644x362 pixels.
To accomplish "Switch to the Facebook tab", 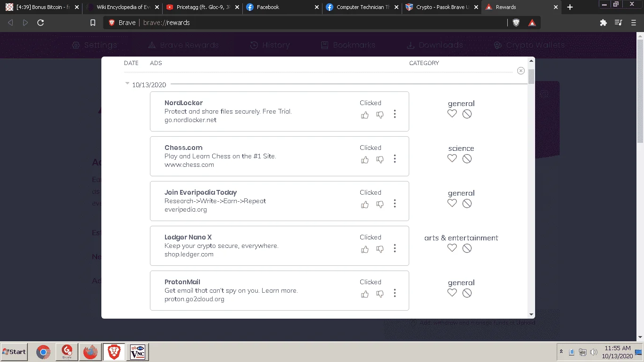I will [x=281, y=7].
